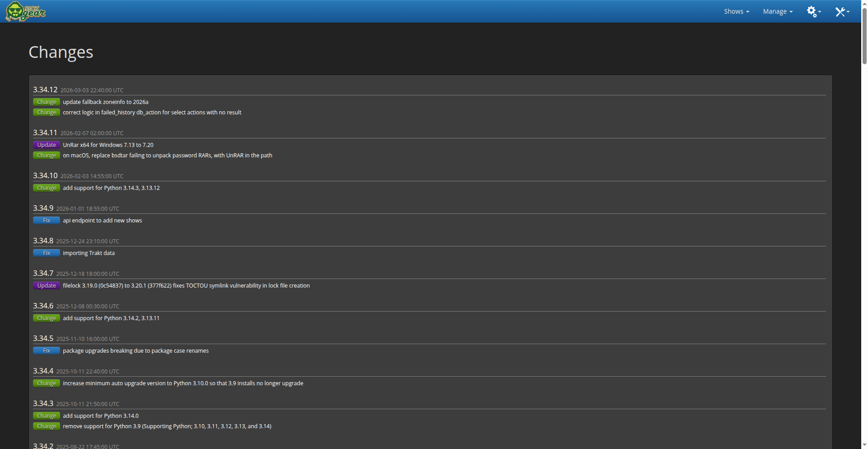
Task: Click Fix badge beside importing Trakt data
Action: click(47, 253)
